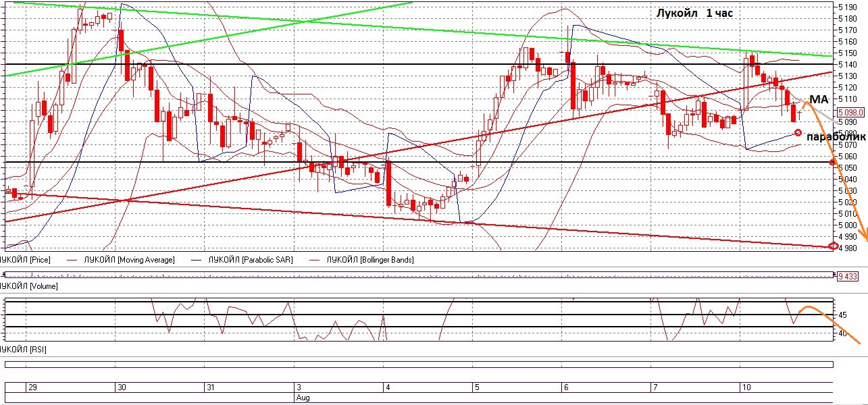Click the 5 190 price axis value

click(x=848, y=7)
